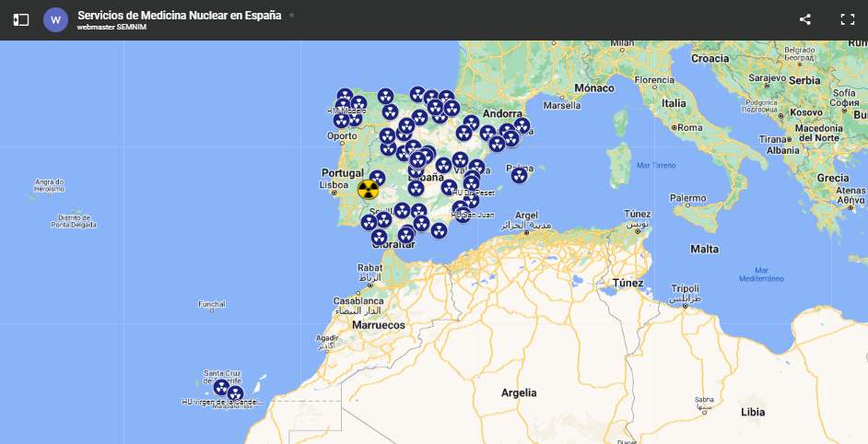Click the map title text in header
Image resolution: width=868 pixels, height=444 pixels.
click(180, 16)
